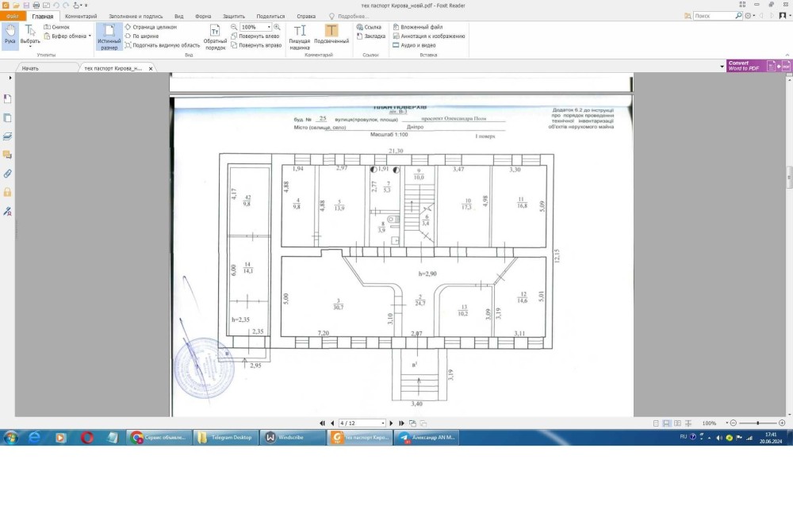
Task: Click the Поиск search field
Action: [714, 16]
